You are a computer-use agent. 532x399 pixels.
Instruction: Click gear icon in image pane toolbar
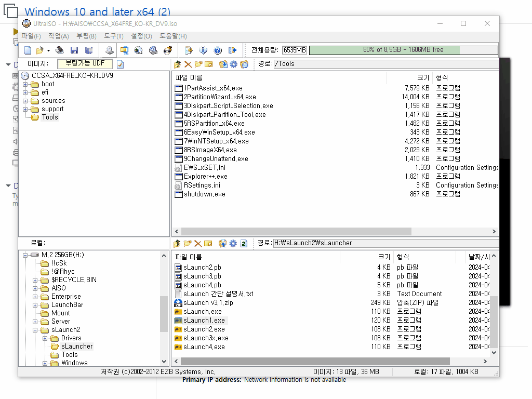(x=234, y=64)
